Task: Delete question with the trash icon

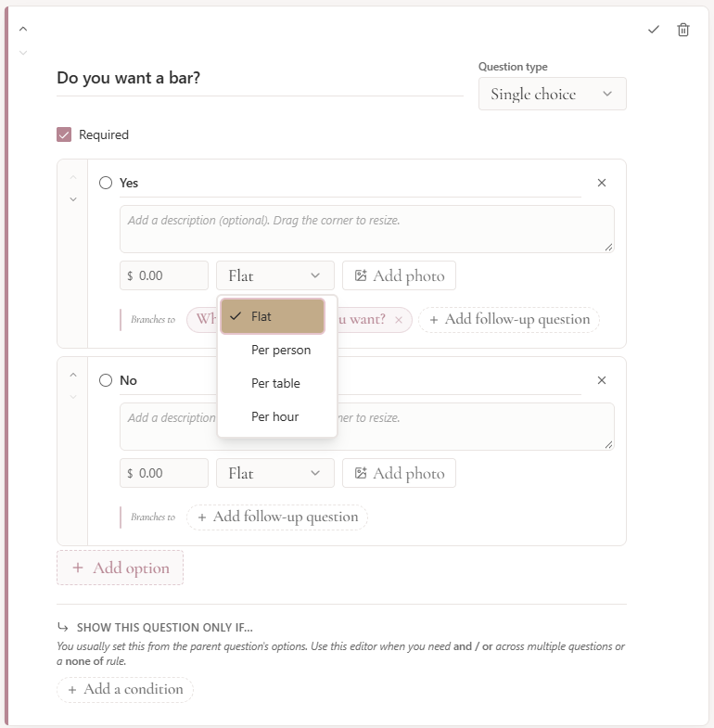Action: pos(682,30)
